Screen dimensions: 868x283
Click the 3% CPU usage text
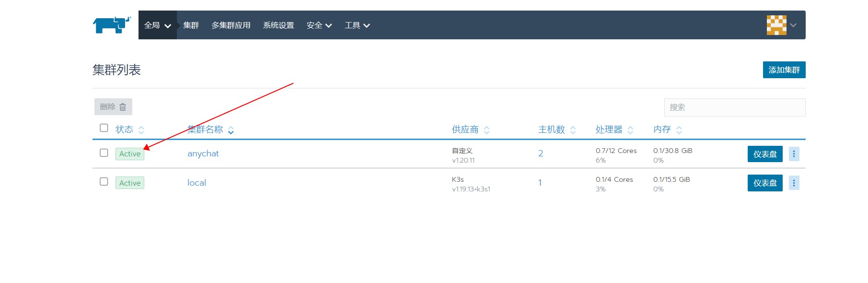pos(601,189)
